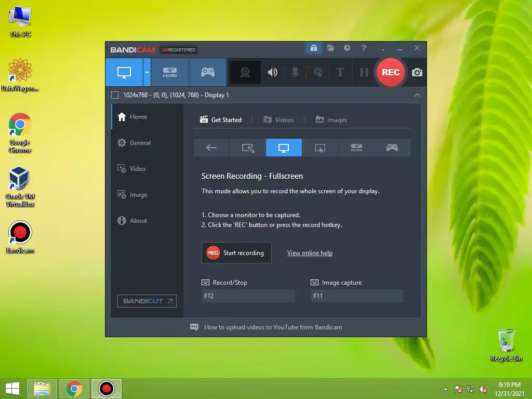This screenshot has width=532, height=399.
Task: Select Google Chrome desktop shortcut
Action: click(x=20, y=132)
